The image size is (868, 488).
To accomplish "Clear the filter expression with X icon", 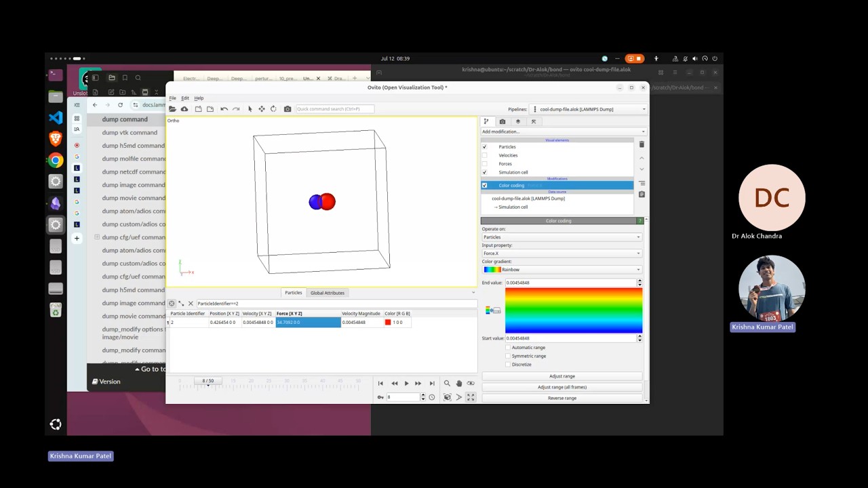I will click(x=191, y=304).
